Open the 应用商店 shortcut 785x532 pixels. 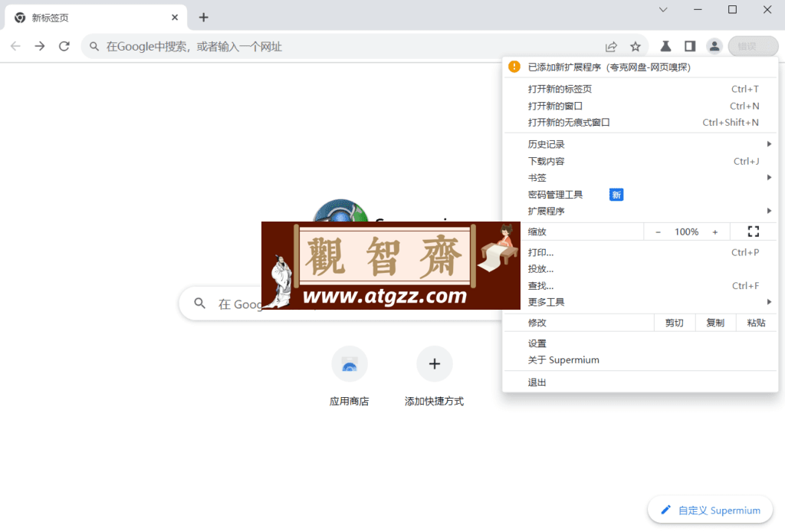pos(350,376)
